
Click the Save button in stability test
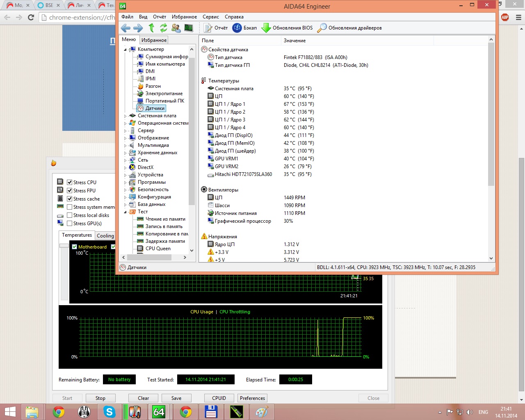pos(176,398)
